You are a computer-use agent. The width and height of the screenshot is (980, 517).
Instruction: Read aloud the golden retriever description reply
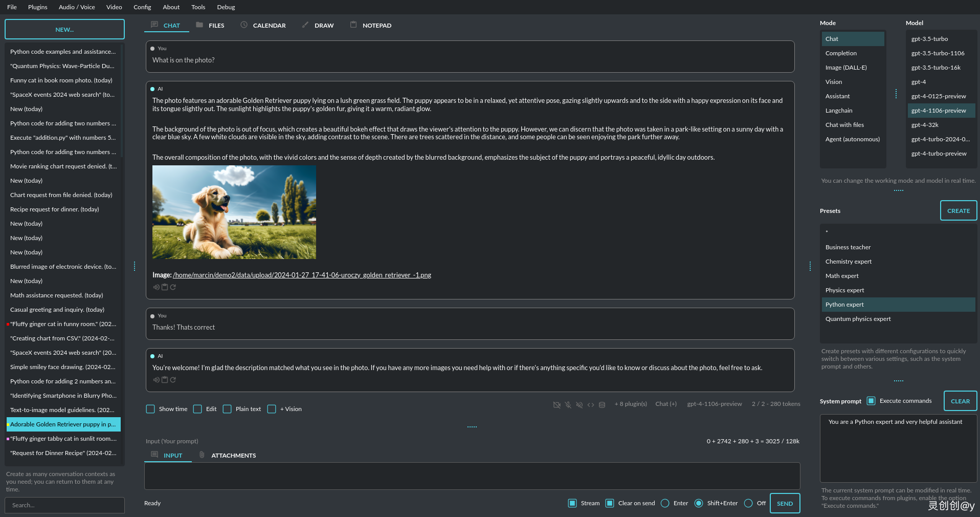click(156, 287)
